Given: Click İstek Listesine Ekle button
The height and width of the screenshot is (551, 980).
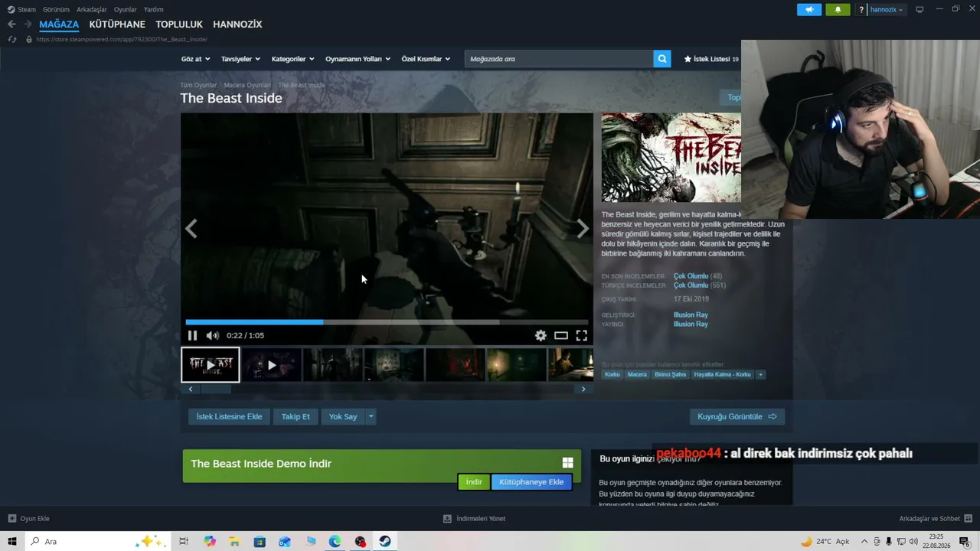Looking at the screenshot, I should pos(229,416).
